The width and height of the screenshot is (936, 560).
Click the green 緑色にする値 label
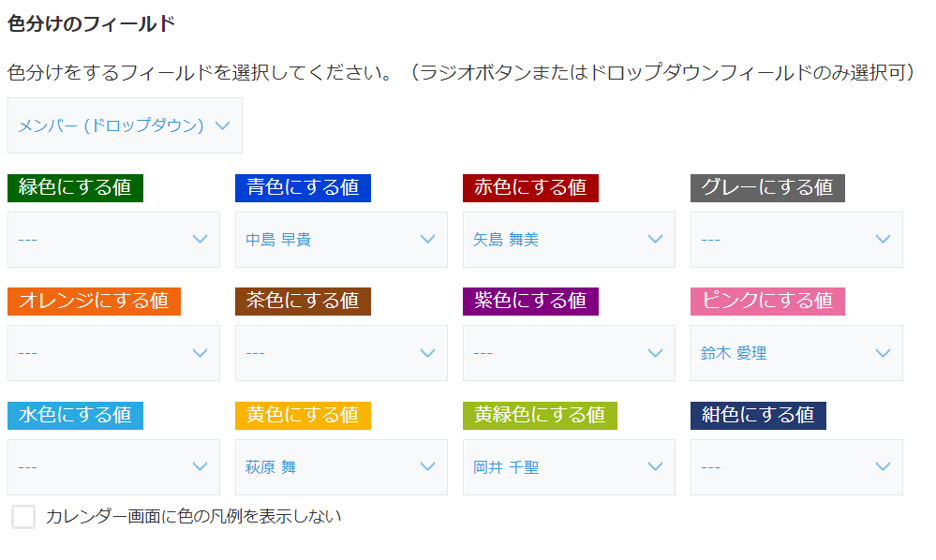(x=75, y=188)
